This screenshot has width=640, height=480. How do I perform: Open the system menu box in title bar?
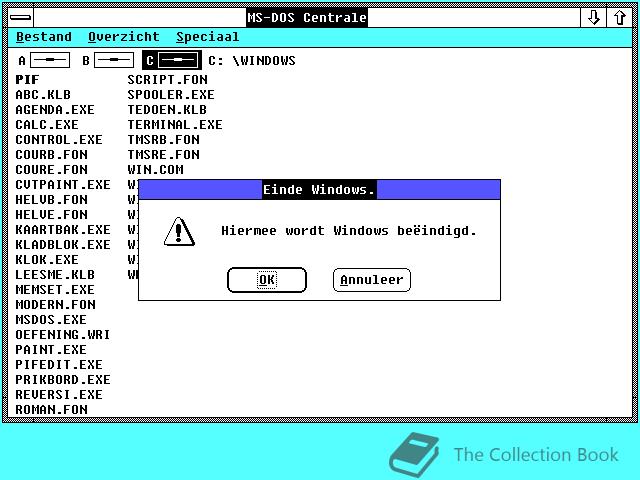pyautogui.click(x=20, y=18)
